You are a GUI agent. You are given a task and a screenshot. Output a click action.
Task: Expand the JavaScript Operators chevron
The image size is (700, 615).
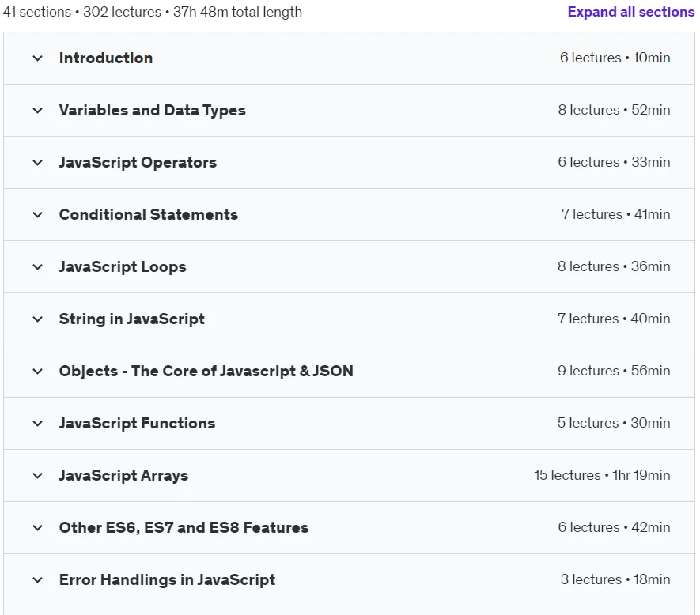38,163
